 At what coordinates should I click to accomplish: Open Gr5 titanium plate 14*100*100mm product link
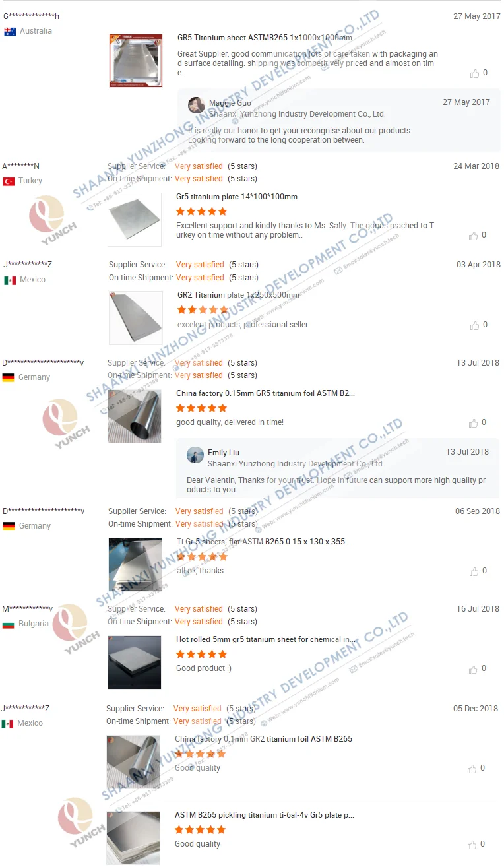click(237, 197)
